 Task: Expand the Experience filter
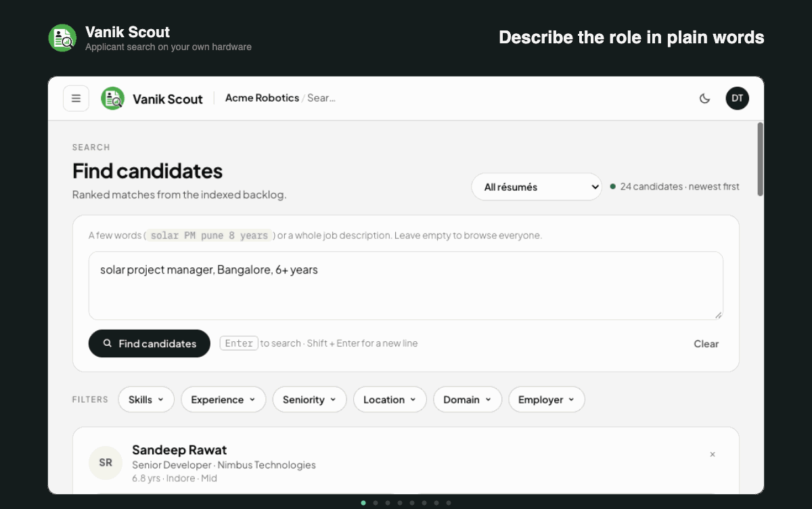(223, 399)
